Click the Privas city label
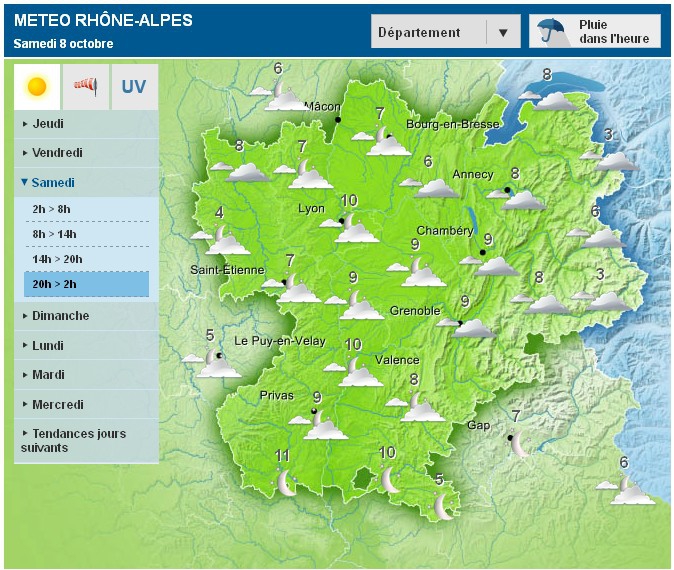 (277, 395)
